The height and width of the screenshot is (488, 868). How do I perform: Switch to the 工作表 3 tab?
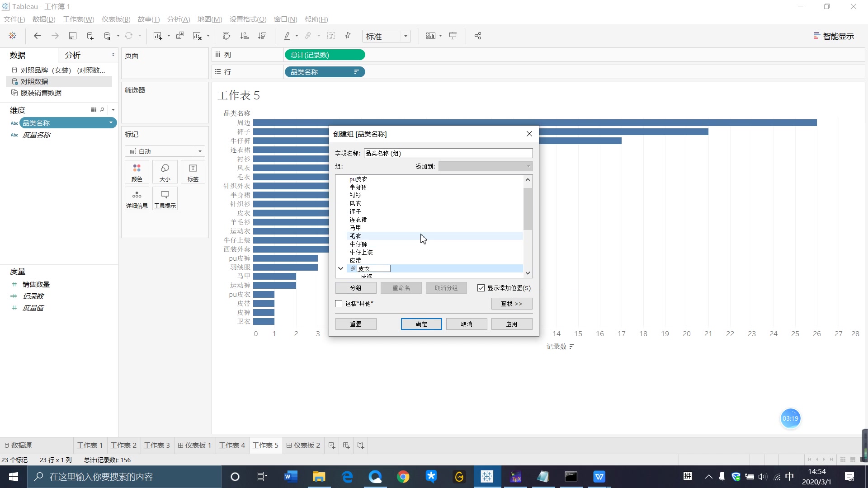pyautogui.click(x=157, y=445)
